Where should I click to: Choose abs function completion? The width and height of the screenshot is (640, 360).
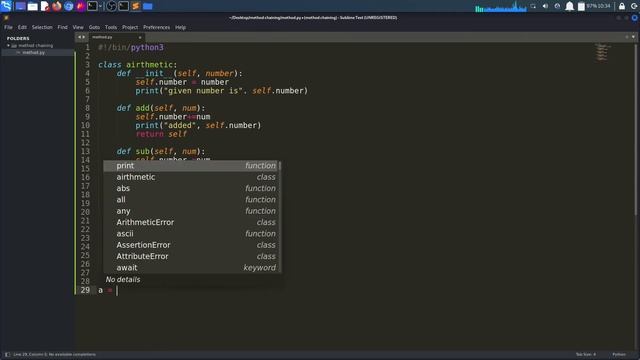tap(191, 188)
